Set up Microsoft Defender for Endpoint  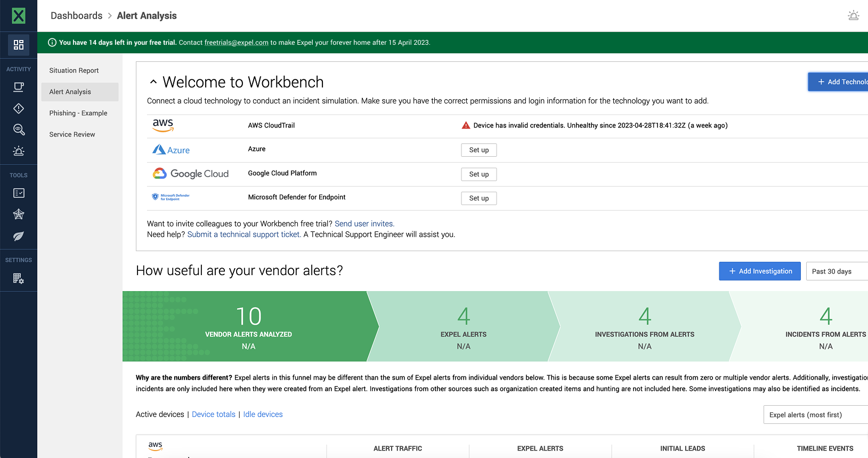click(x=479, y=198)
